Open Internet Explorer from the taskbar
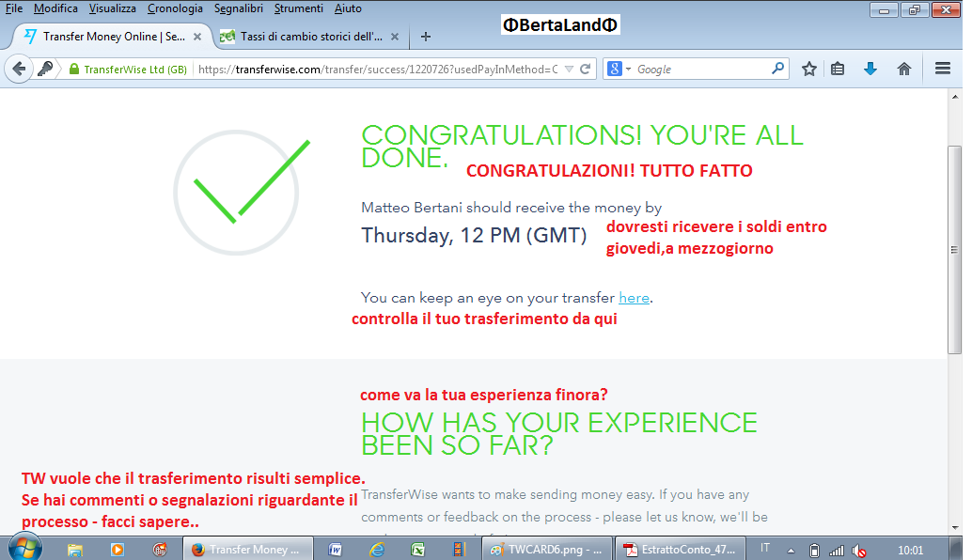Screen dimensions: 972x560 376,550
